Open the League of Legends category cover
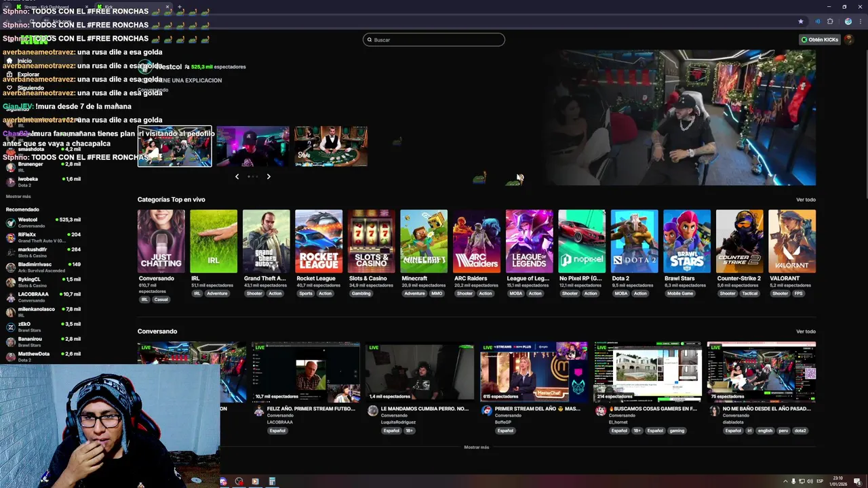Viewport: 868px width, 488px height. [529, 241]
